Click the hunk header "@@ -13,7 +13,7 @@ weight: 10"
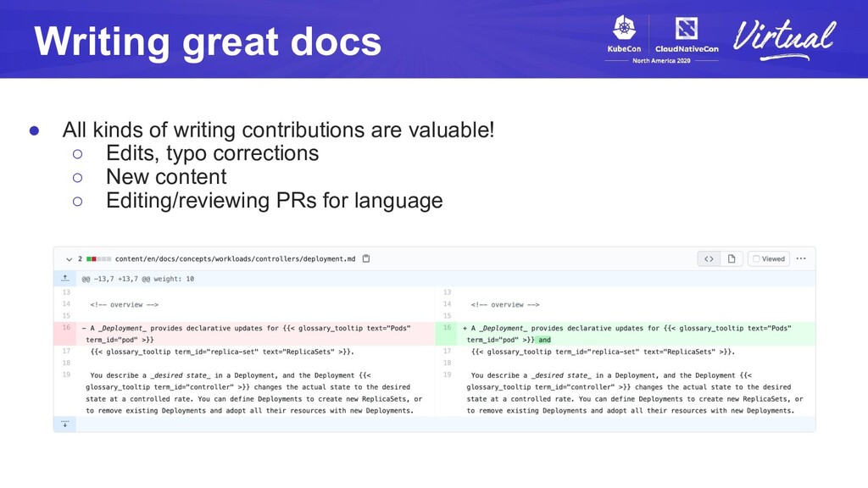This screenshot has width=868, height=488. pos(138,279)
